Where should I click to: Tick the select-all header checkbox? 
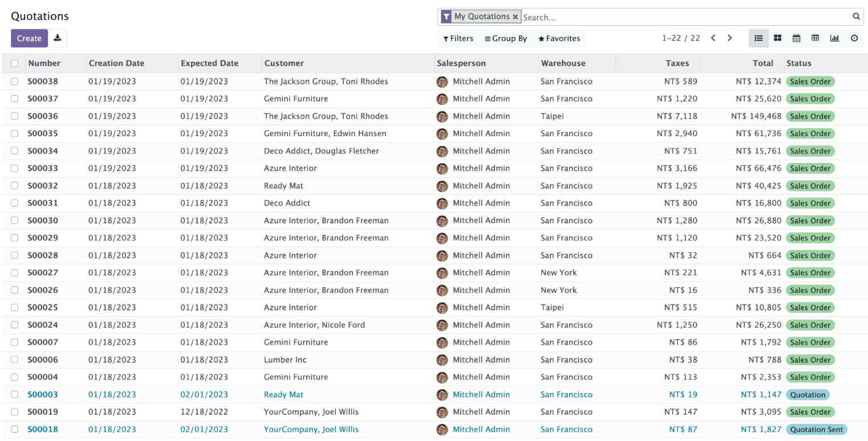click(15, 63)
